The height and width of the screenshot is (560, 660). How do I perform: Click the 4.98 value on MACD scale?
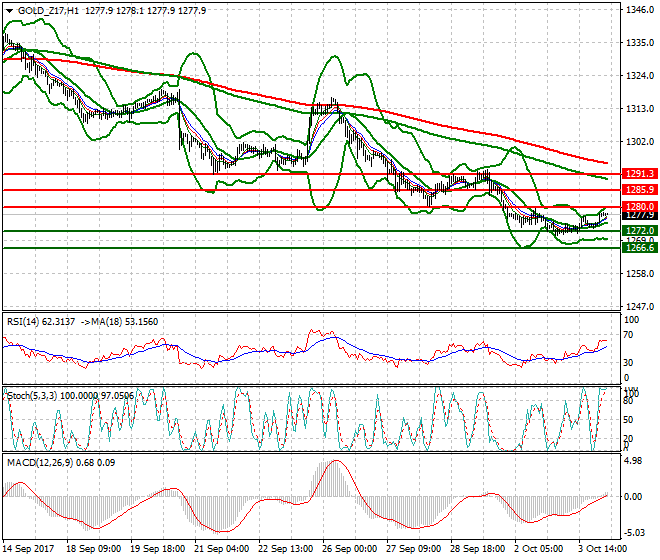pos(632,462)
